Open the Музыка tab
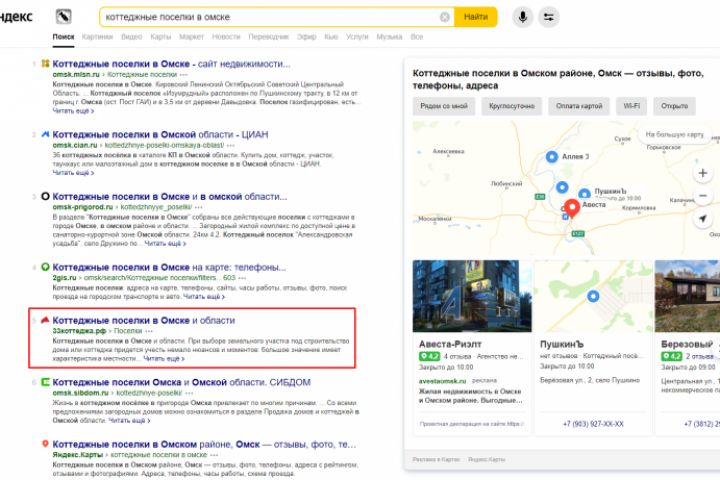Image resolution: width=720 pixels, height=480 pixels. 389,37
